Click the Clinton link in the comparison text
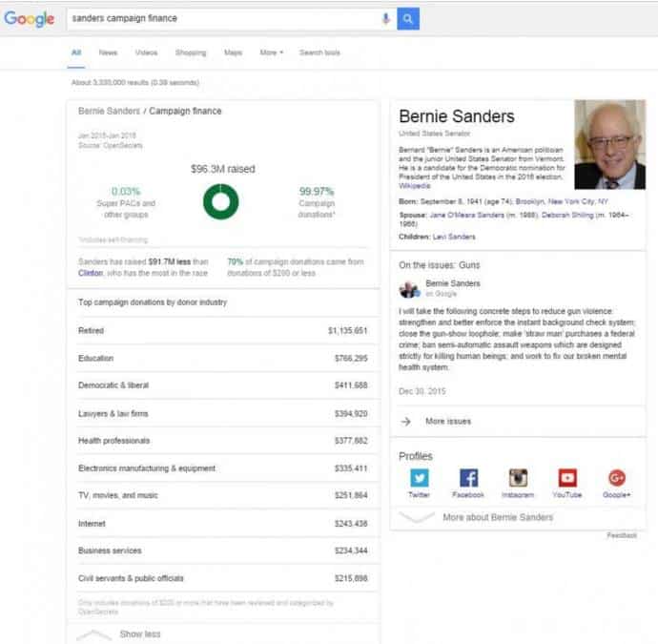Viewport: 658px width, 644px height. pos(91,273)
